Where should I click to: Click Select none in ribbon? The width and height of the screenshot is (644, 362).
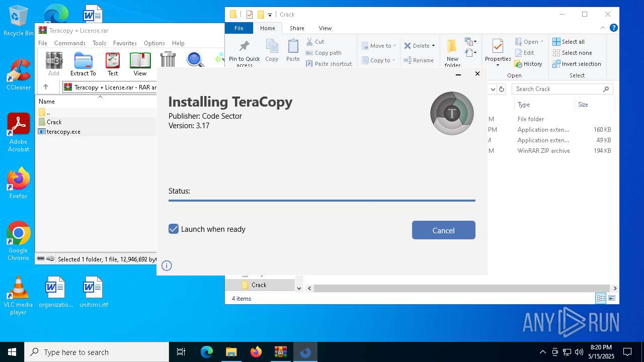(x=572, y=53)
